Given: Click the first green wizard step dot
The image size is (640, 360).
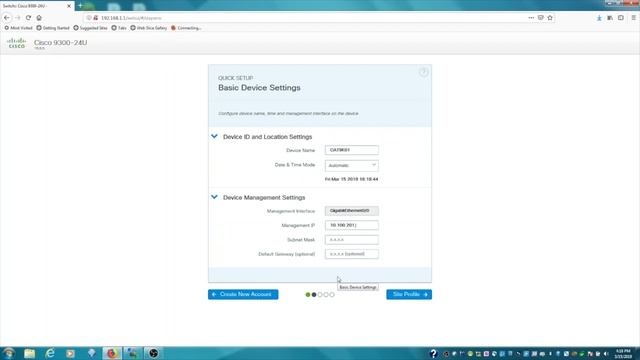Looking at the screenshot, I should click(308, 295).
